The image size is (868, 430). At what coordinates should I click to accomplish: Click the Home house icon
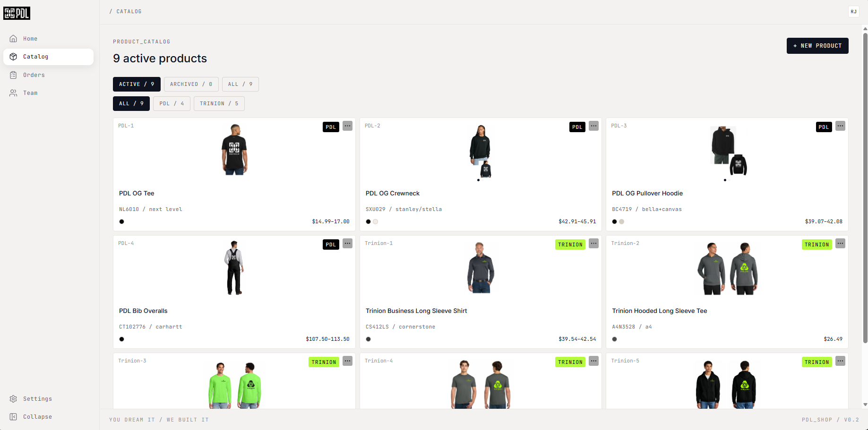[x=13, y=39]
